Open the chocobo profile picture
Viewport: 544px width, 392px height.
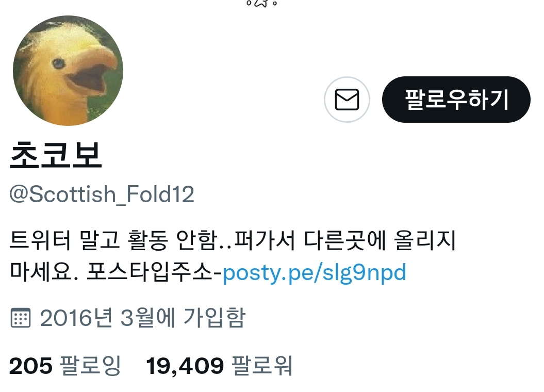coord(68,71)
